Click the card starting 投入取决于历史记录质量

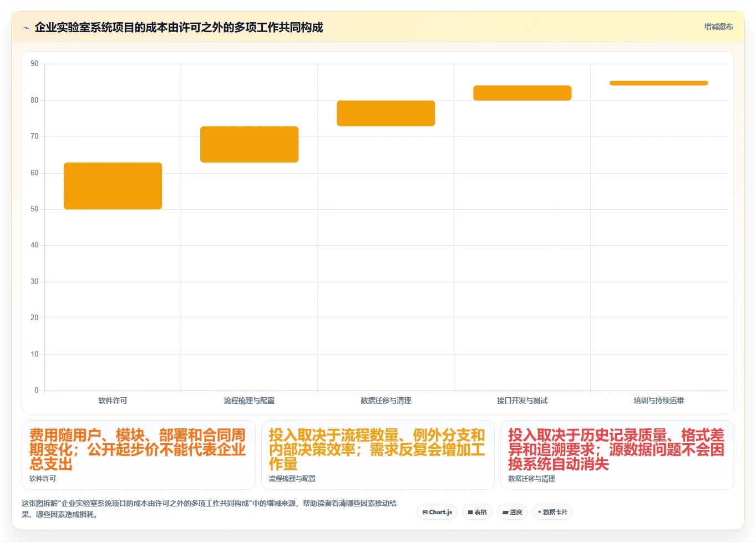(617, 455)
